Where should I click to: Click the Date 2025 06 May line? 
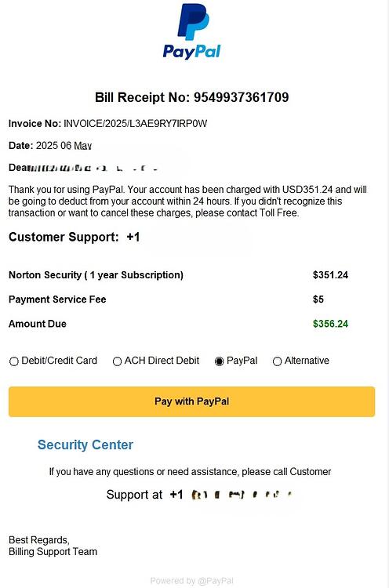click(x=50, y=146)
